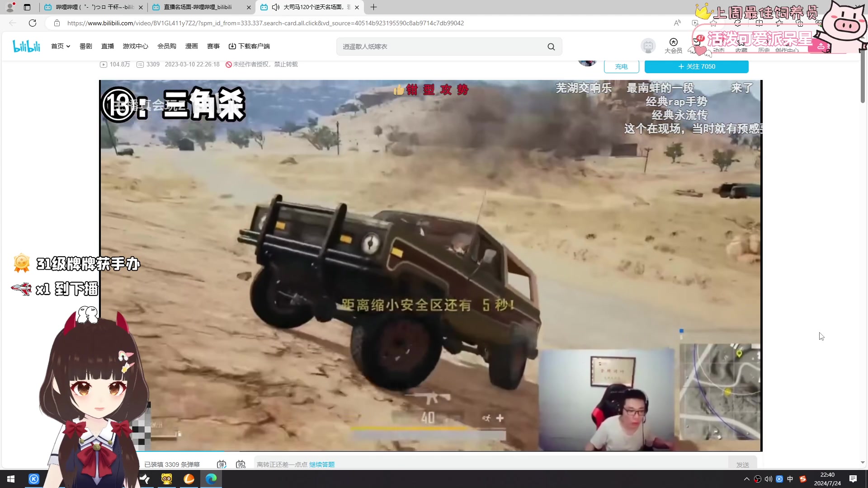This screenshot has height=488, width=868.
Task: Open the Windows Start menu
Action: coord(11,479)
